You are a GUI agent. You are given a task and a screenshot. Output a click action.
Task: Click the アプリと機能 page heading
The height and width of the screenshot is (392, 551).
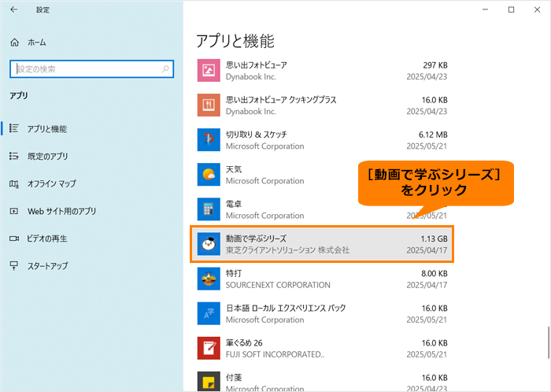click(x=235, y=41)
